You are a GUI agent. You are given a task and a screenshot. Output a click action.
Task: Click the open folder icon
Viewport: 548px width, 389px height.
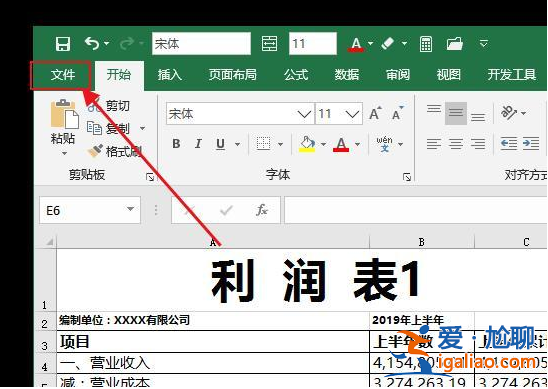pos(454,44)
